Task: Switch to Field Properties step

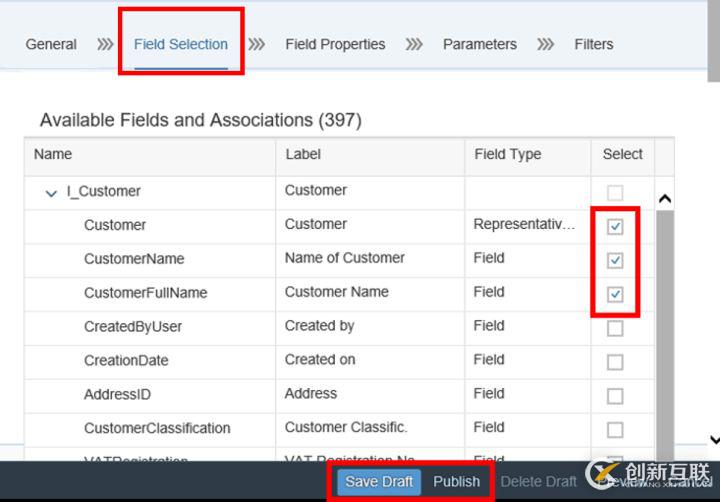Action: (335, 44)
